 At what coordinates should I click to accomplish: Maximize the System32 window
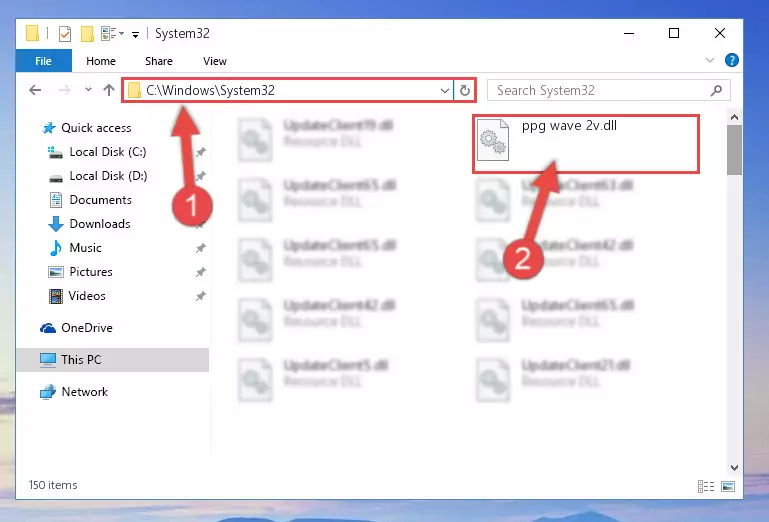(x=674, y=33)
